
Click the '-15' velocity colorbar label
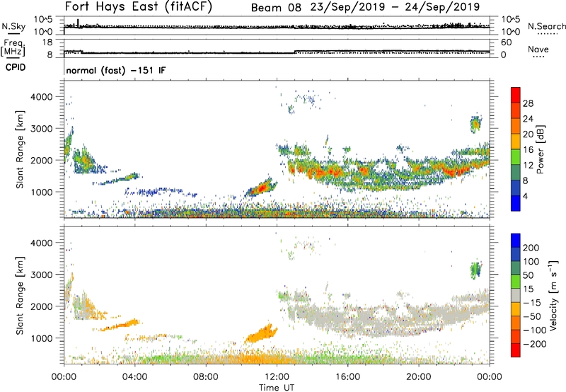pyautogui.click(x=532, y=303)
